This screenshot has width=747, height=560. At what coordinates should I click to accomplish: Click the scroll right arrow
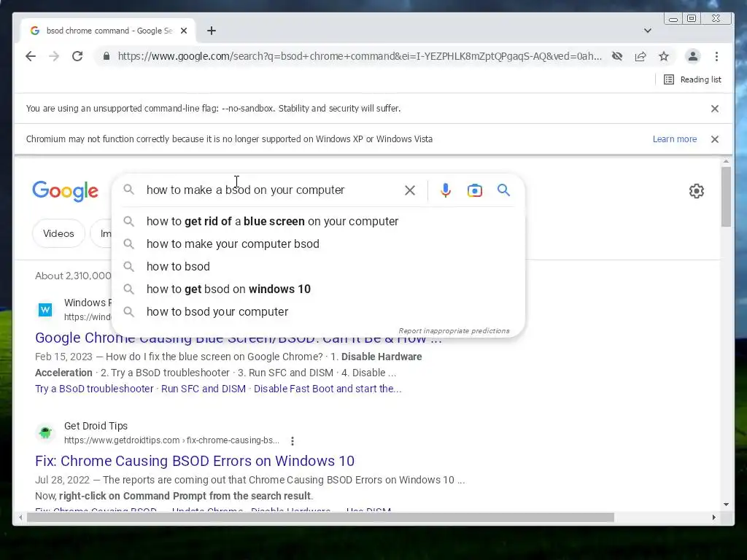tap(713, 517)
